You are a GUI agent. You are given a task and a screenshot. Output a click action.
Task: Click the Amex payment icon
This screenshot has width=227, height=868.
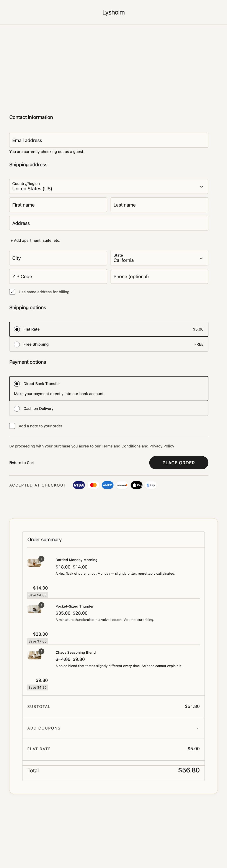click(108, 485)
